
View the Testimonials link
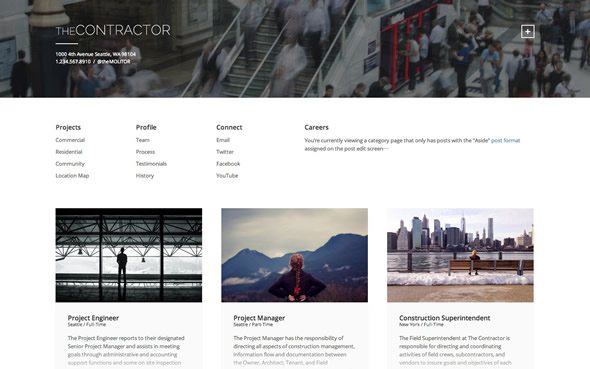[x=151, y=164]
